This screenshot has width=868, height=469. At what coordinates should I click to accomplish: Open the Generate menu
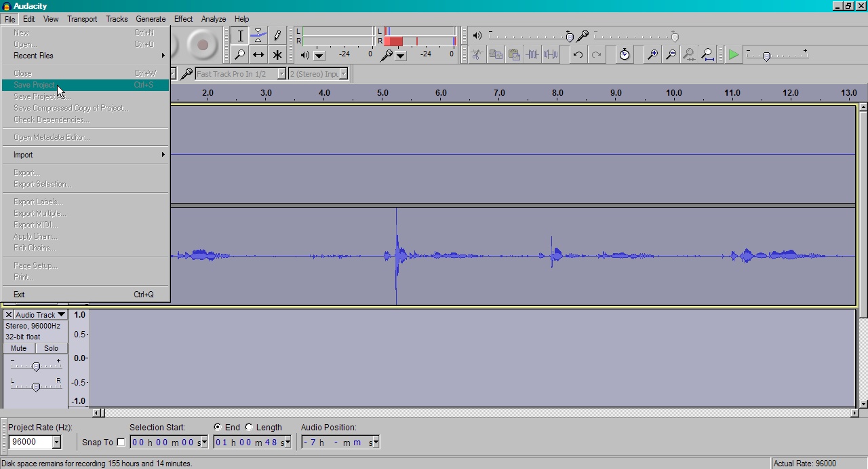[151, 19]
